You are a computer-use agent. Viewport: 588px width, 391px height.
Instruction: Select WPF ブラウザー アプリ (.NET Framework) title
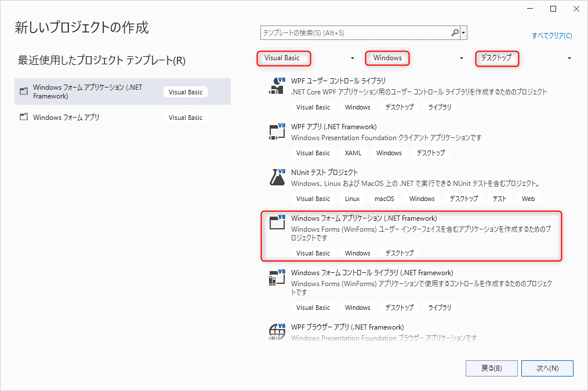click(x=347, y=327)
